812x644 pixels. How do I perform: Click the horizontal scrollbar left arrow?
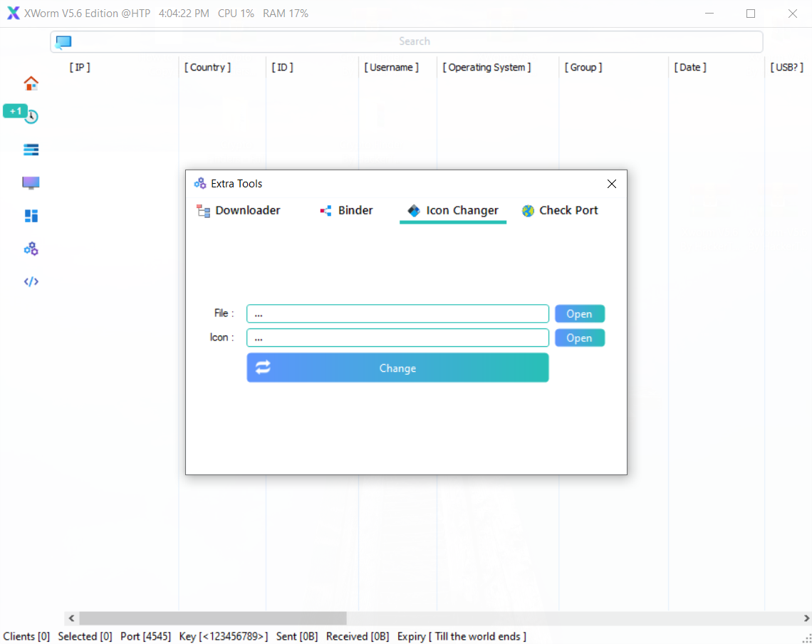(71, 618)
